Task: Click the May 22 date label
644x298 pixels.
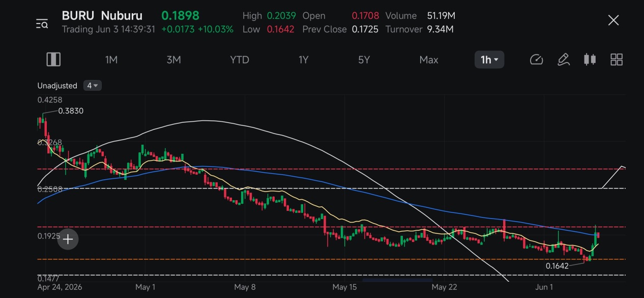Action: point(445,287)
